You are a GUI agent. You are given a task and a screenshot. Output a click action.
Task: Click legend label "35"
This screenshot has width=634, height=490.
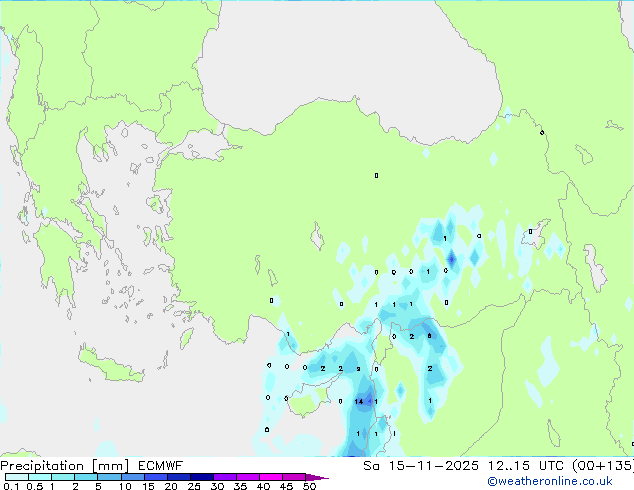[240, 486]
